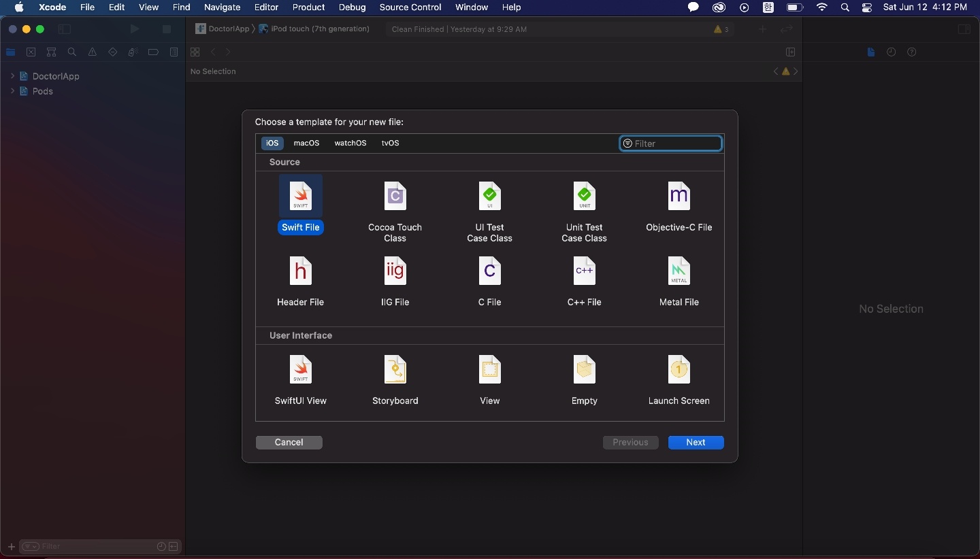Screen dimensions: 980x559
Task: Choose the Empty interface template
Action: click(x=584, y=380)
